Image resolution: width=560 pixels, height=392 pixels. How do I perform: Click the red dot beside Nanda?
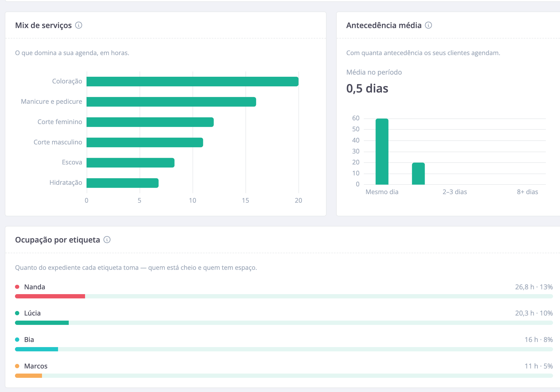coord(17,287)
